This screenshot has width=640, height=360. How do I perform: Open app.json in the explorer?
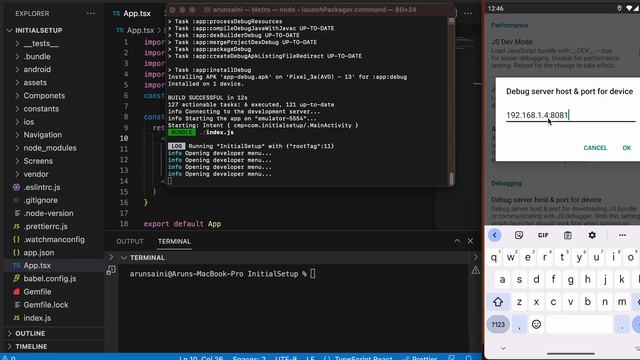point(38,252)
